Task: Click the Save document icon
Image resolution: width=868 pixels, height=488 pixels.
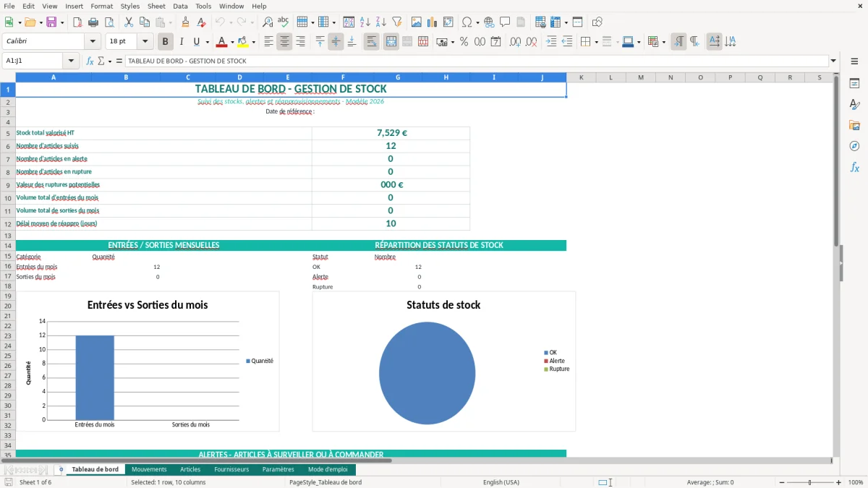Action: click(x=51, y=22)
